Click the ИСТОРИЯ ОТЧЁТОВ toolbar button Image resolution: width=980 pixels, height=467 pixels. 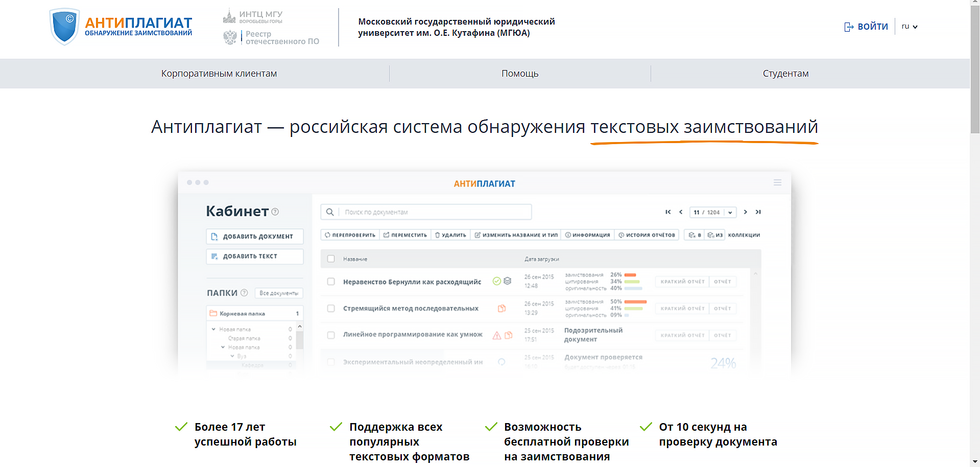click(x=647, y=235)
